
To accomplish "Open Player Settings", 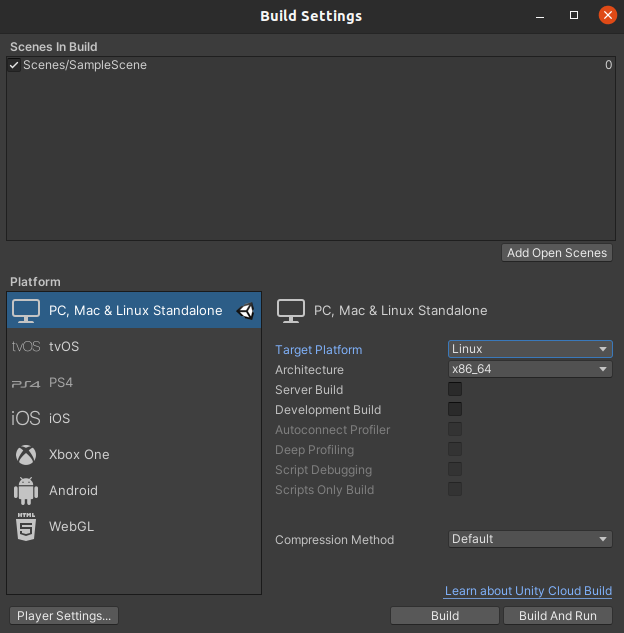I will pos(63,616).
